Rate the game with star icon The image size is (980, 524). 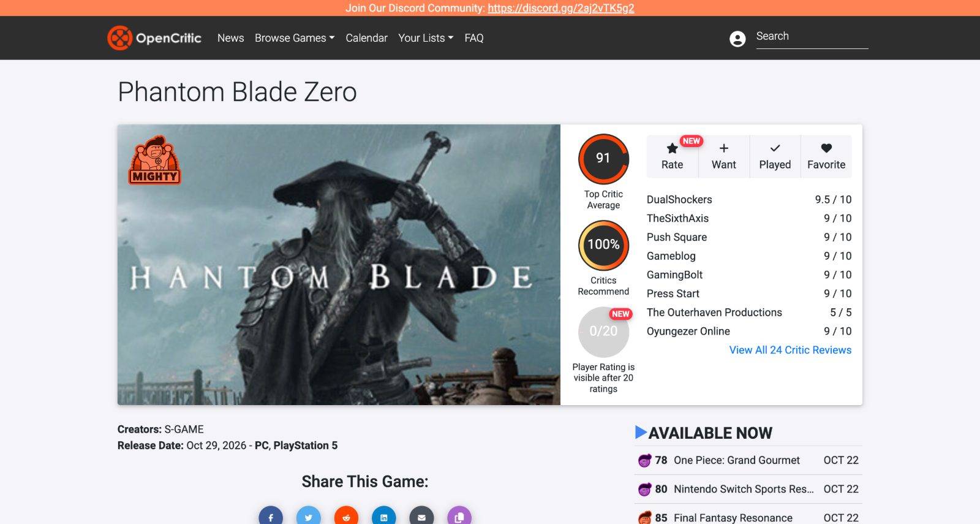click(672, 156)
